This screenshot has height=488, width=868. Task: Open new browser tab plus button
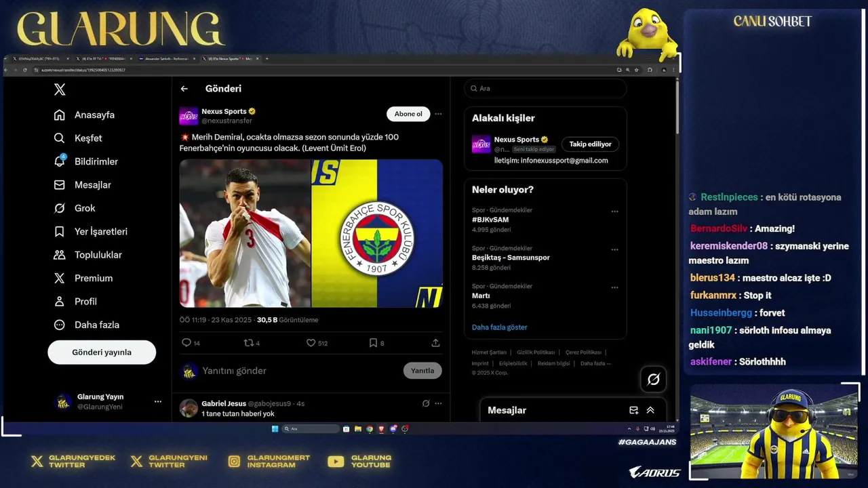tap(267, 59)
